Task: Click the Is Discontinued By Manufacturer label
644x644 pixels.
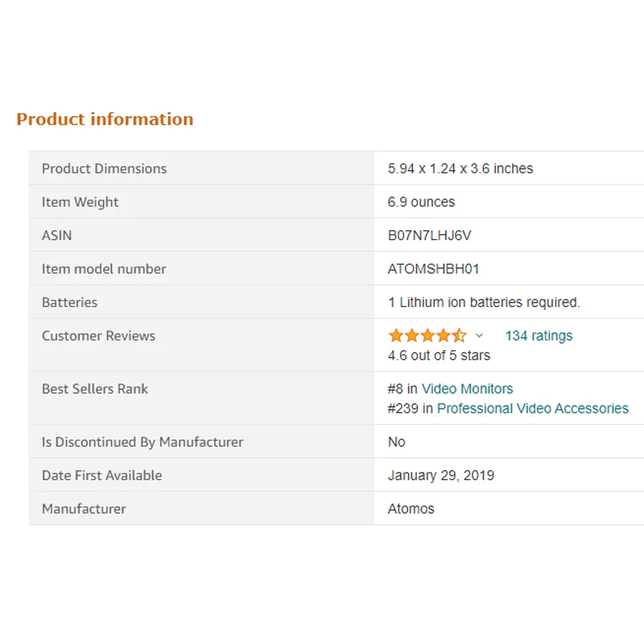Action: tap(142, 442)
